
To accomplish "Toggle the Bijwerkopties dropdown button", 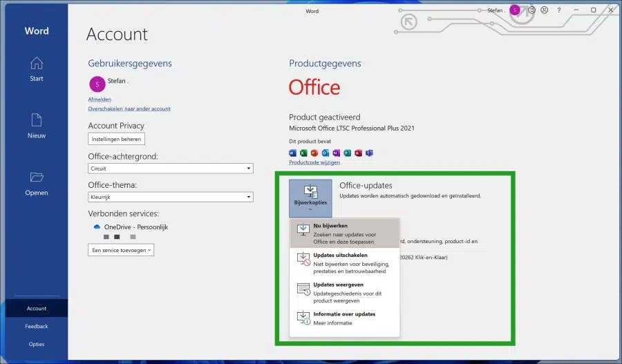I will 310,198.
